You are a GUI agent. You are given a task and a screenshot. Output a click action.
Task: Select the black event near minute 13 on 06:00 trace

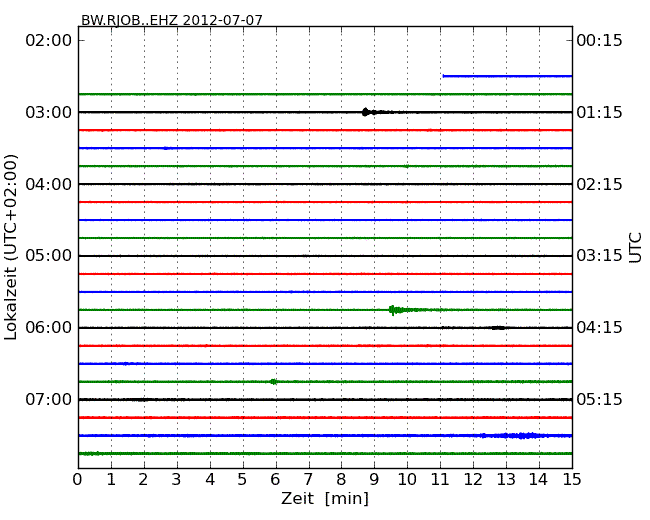498,328
